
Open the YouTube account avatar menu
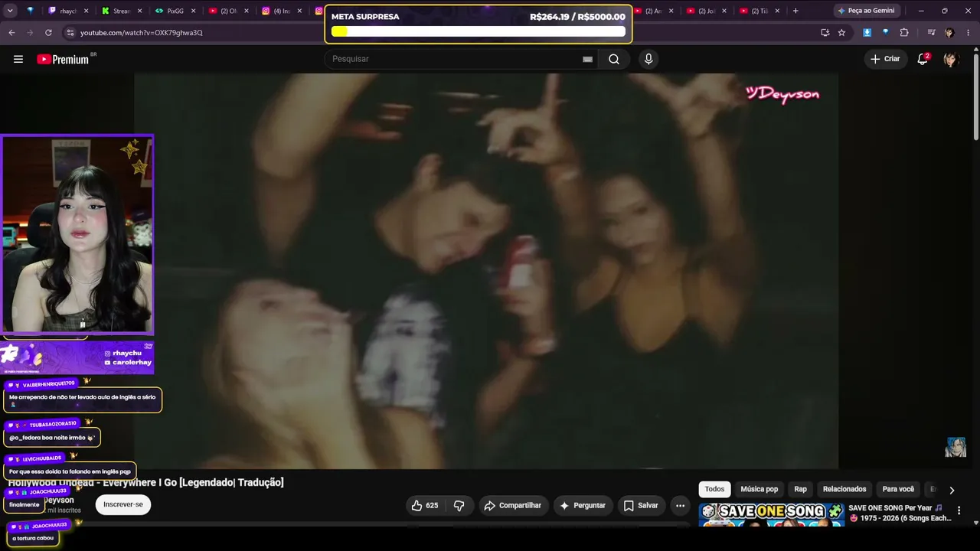click(950, 59)
